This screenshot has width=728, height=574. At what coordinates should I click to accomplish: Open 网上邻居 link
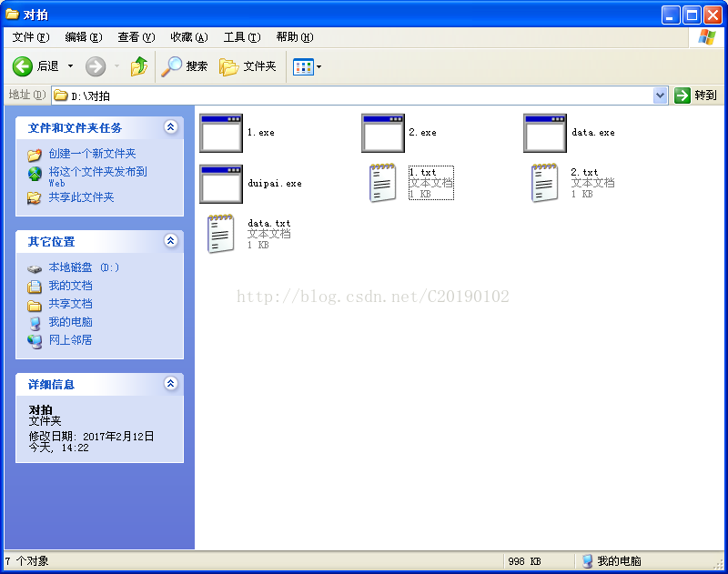point(71,340)
